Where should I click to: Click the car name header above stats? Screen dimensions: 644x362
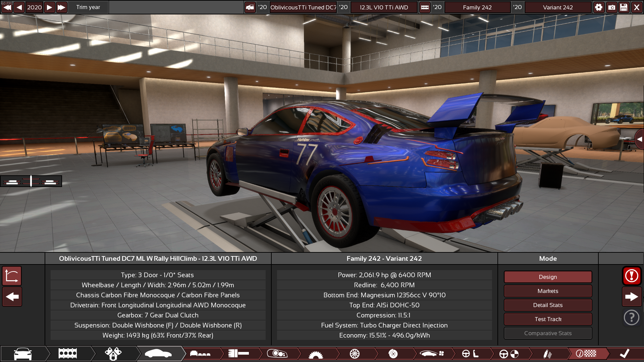158,258
